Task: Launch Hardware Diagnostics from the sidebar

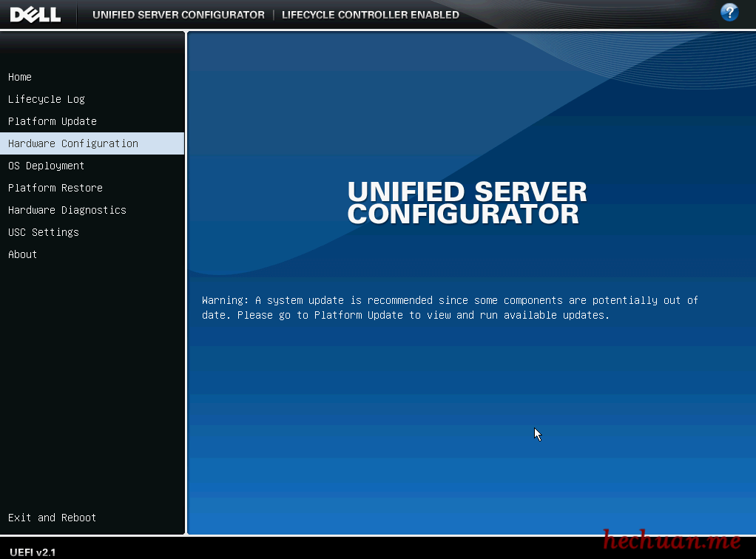Action: (x=67, y=210)
